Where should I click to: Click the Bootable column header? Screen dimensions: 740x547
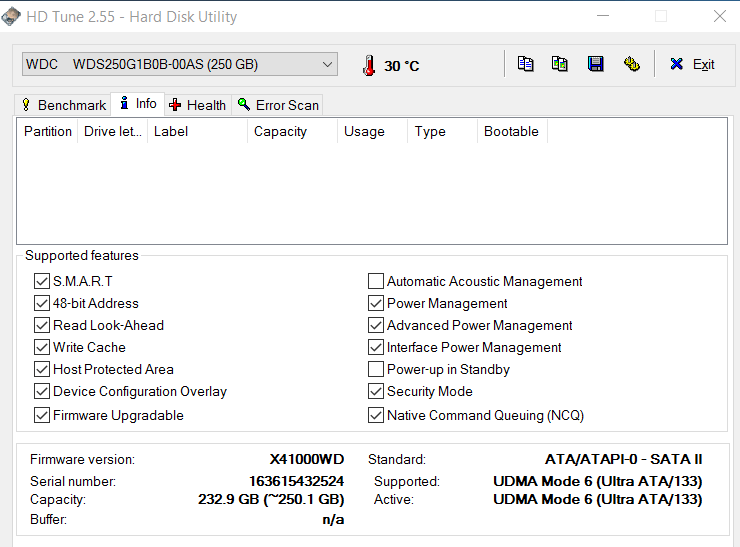(x=513, y=131)
